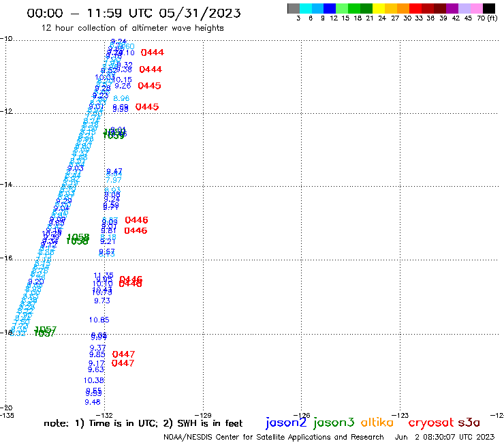Click the green jason3 time 1059
The image size is (504, 443).
pos(114,134)
